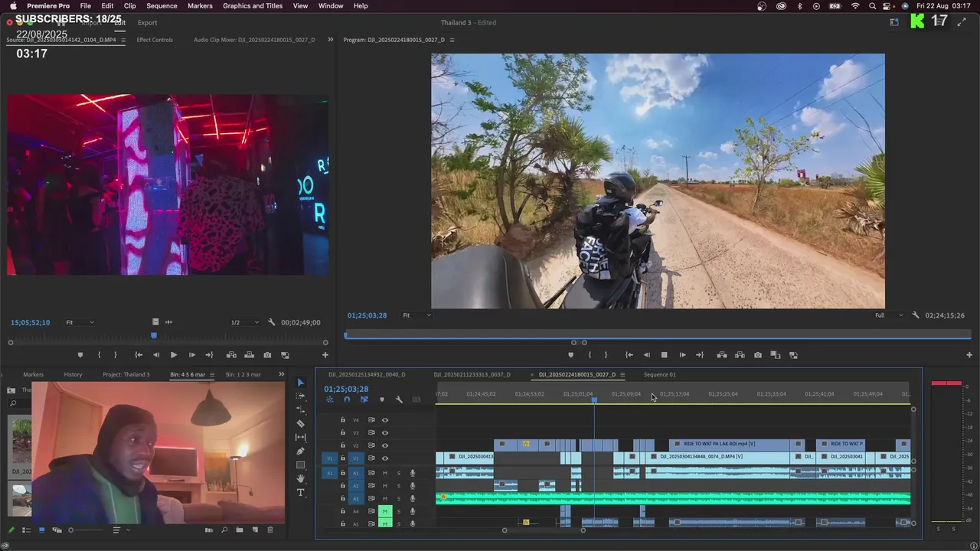Click timeline playhead on ruler
The image size is (980, 551).
point(594,399)
